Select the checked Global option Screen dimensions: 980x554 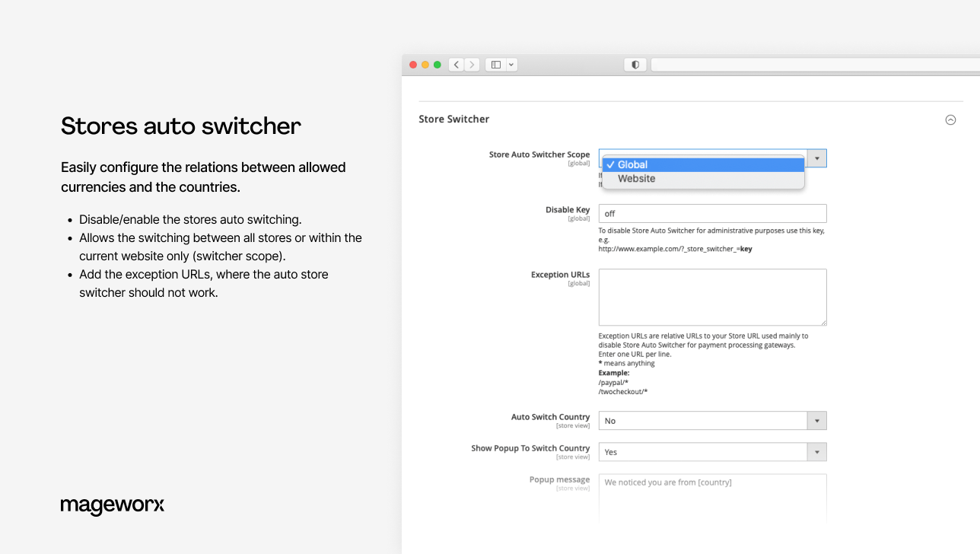(632, 164)
